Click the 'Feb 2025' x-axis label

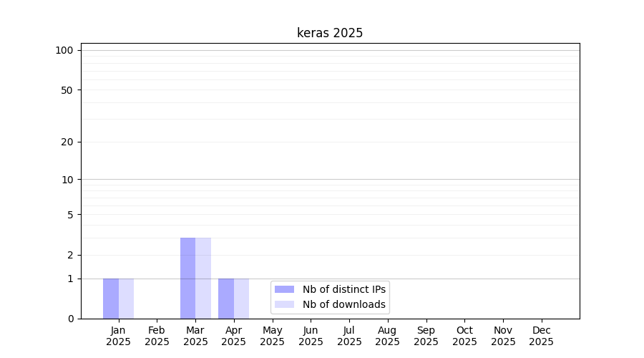[157, 336]
